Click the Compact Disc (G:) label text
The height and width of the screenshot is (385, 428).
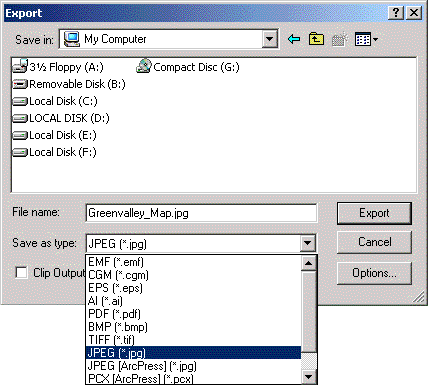click(x=196, y=67)
